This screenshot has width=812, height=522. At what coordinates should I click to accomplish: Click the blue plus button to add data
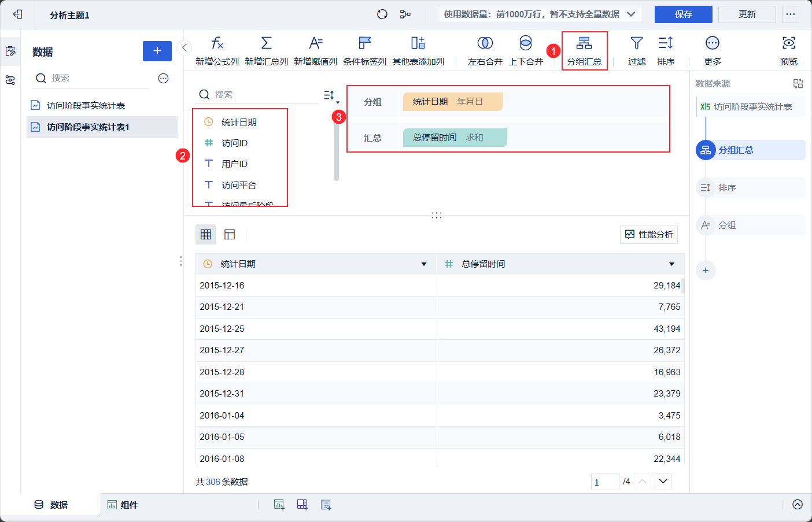157,51
